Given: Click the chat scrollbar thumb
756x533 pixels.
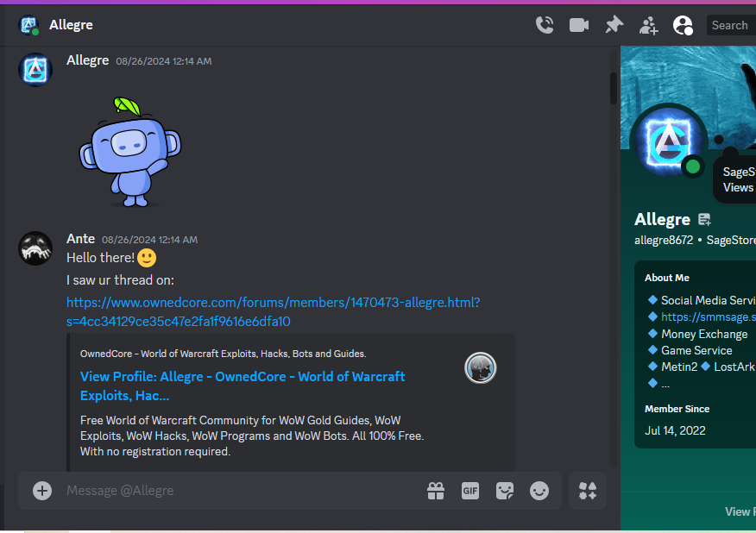Looking at the screenshot, I should [614, 88].
